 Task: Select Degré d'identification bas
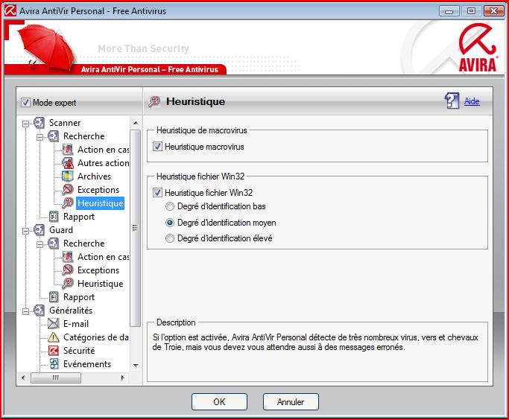(170, 206)
